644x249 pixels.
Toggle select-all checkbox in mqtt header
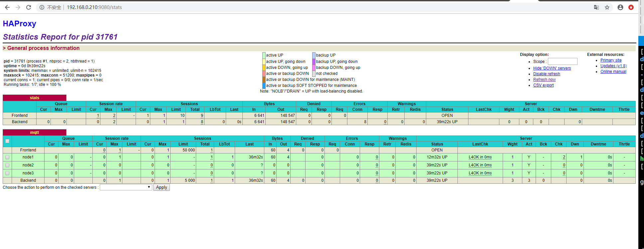pos(7,141)
